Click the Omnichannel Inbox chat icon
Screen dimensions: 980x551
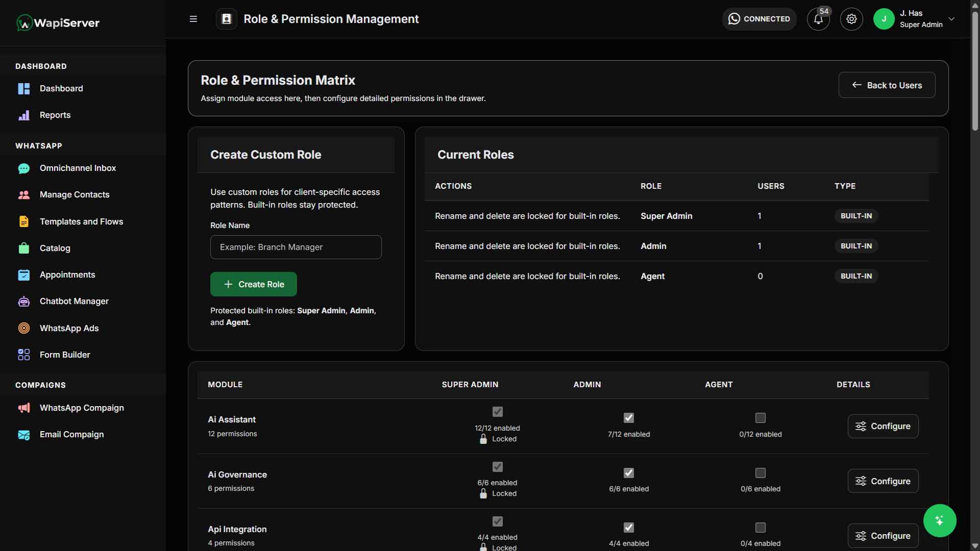coord(24,168)
